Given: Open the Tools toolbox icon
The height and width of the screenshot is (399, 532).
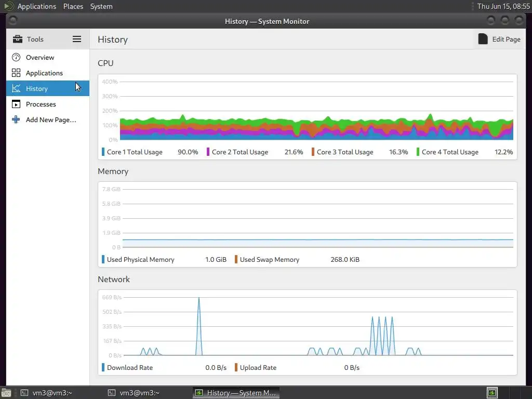Looking at the screenshot, I should 17,39.
